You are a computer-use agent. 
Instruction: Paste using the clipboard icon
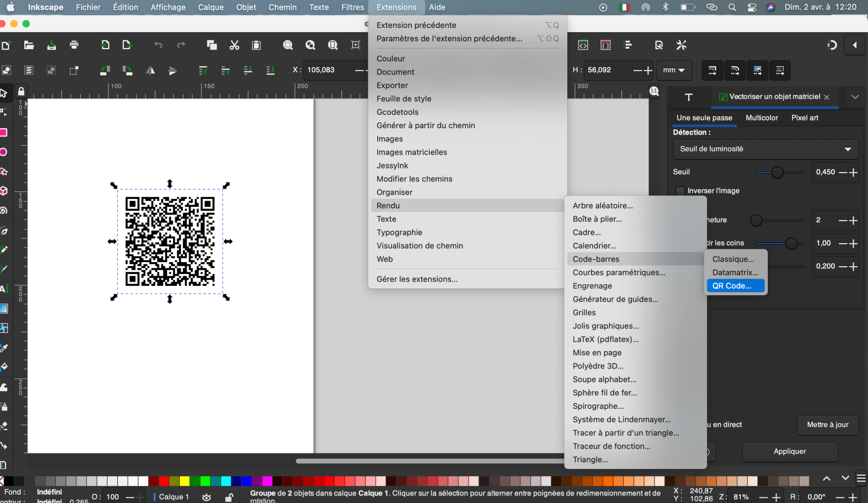click(x=256, y=45)
